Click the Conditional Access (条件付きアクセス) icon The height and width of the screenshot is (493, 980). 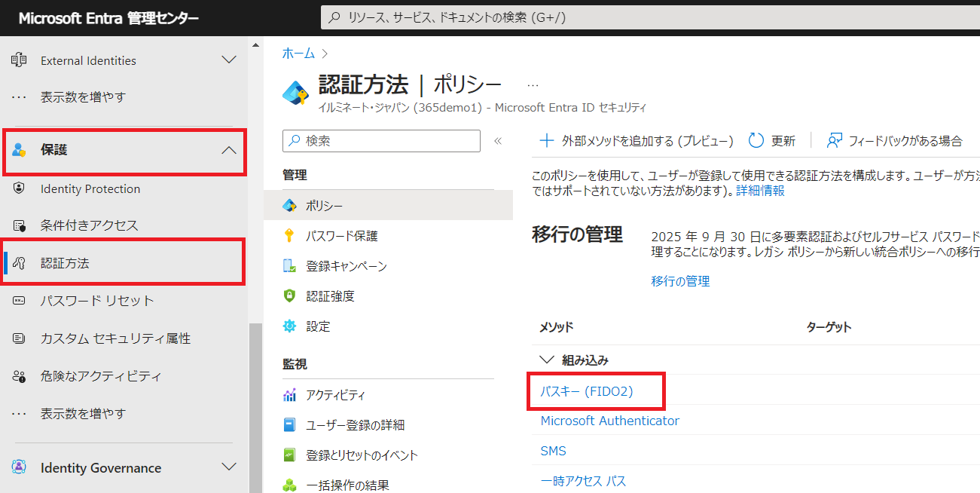(x=20, y=225)
